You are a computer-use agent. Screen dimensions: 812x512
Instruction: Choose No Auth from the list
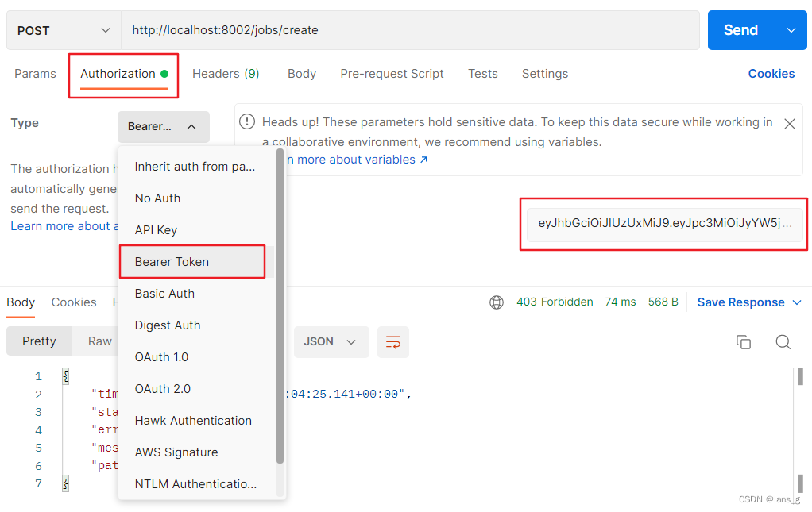(x=197, y=198)
